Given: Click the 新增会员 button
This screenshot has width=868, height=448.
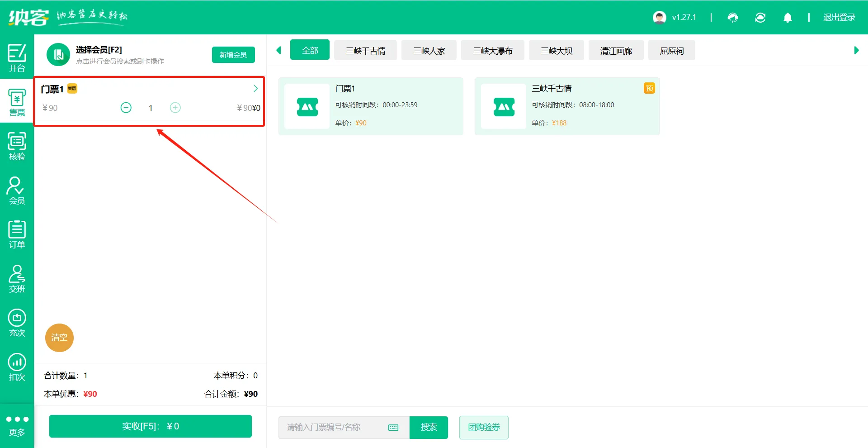Looking at the screenshot, I should pyautogui.click(x=233, y=55).
